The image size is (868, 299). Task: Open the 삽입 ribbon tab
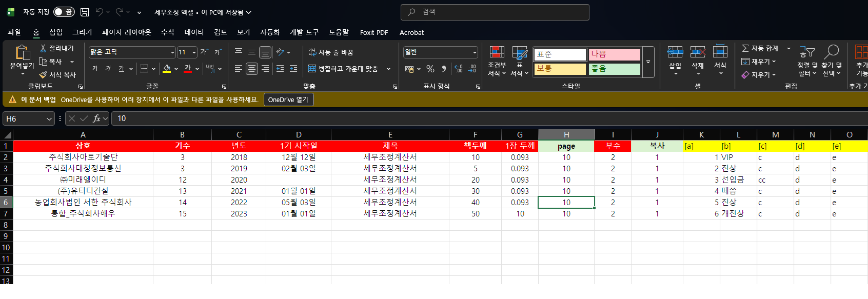56,32
